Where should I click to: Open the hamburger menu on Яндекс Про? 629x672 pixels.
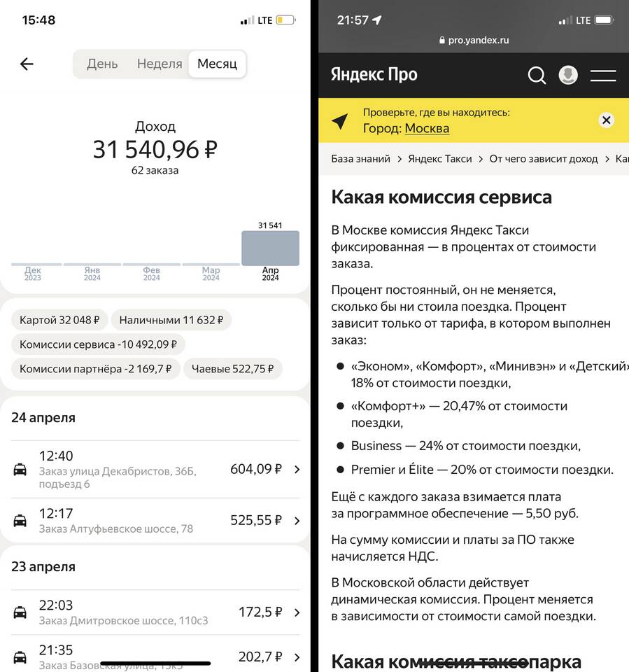602,76
